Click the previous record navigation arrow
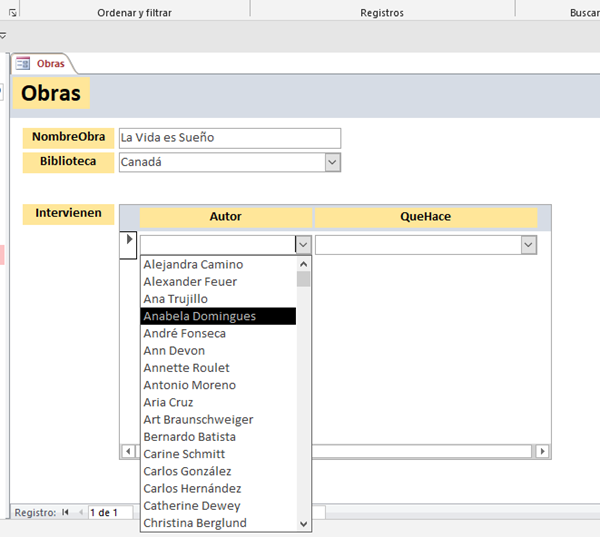Viewport: 600px width, 537px height. [x=79, y=512]
